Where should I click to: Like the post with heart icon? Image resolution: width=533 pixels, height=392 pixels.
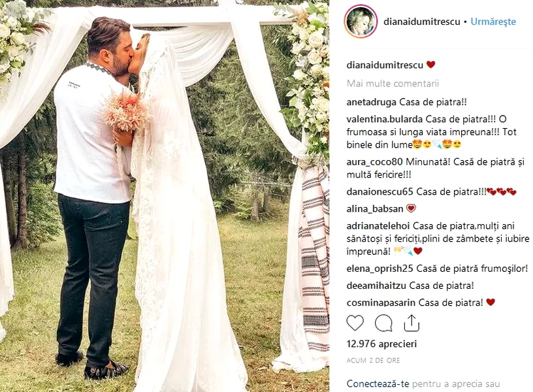(x=355, y=323)
